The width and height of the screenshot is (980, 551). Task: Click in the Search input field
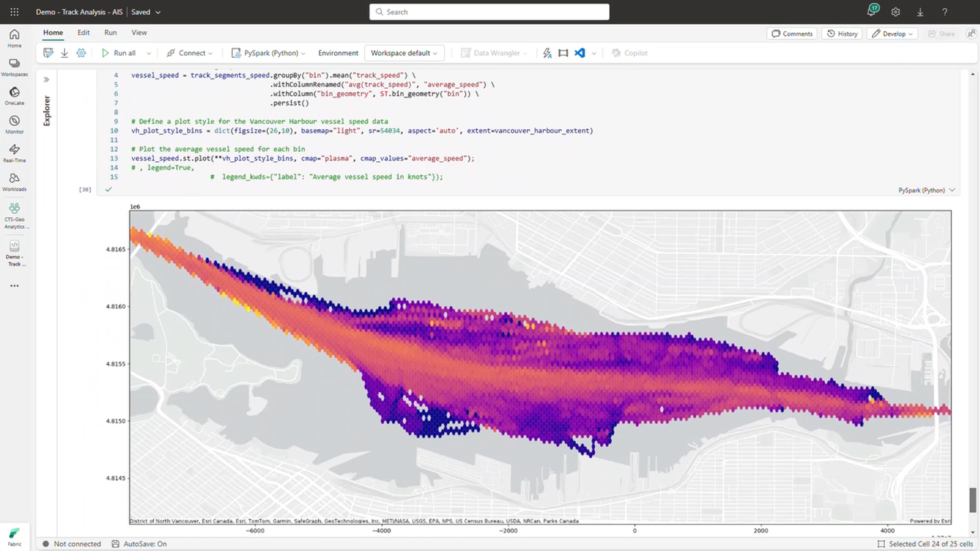489,12
